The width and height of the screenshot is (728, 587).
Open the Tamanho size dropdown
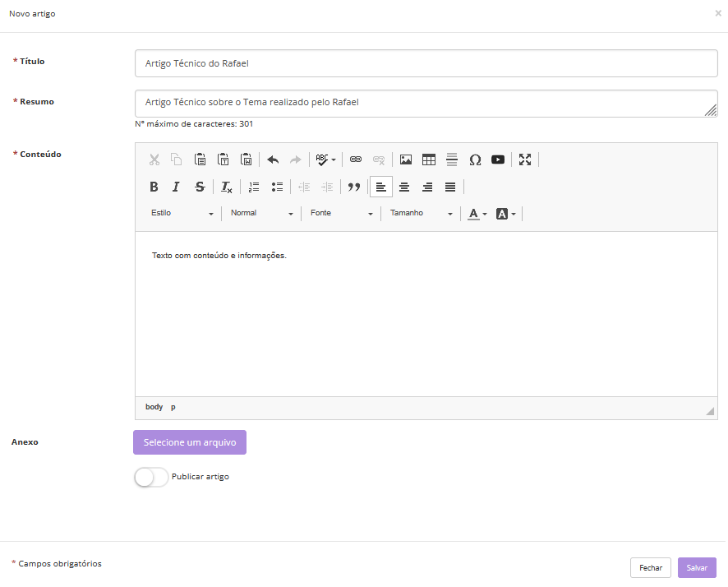point(421,214)
